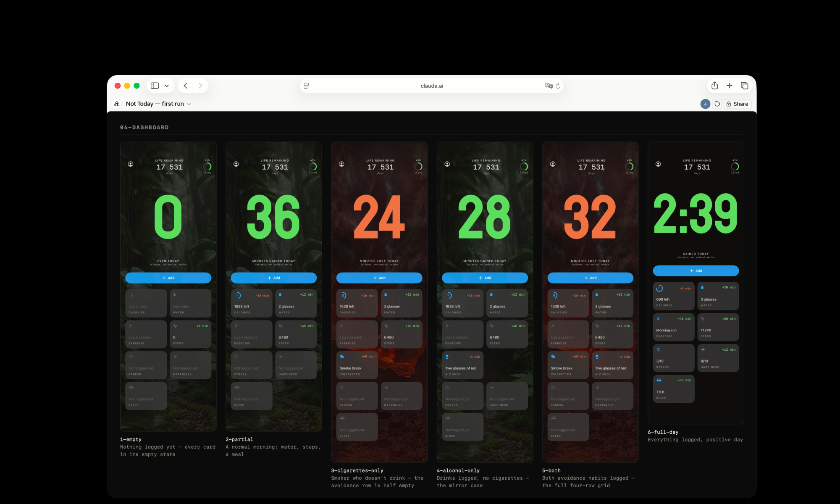This screenshot has height=504, width=840.
Task: Open the Two glasses of red card in 5-both
Action: tap(612, 365)
